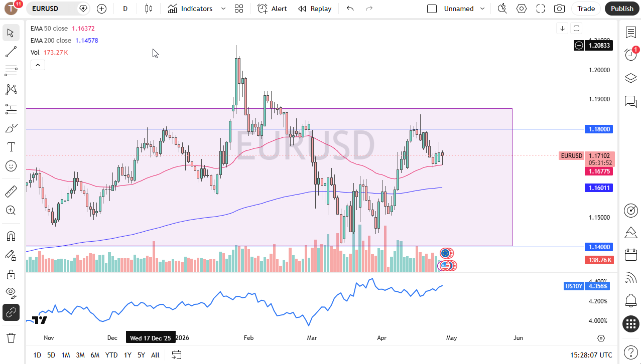The height and width of the screenshot is (364, 641).
Task: Select the Trend Line drawing tool
Action: [x=11, y=52]
